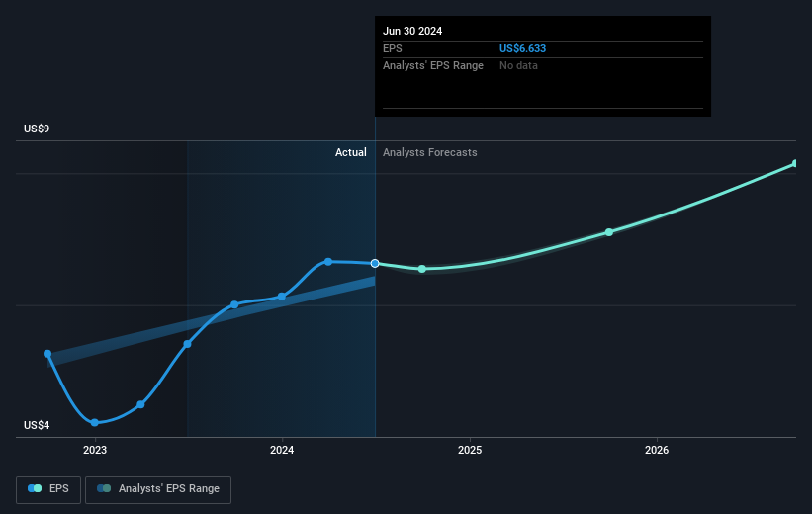Click the 'No data' analysts range value
Screen dimensions: 812x514
click(x=518, y=66)
